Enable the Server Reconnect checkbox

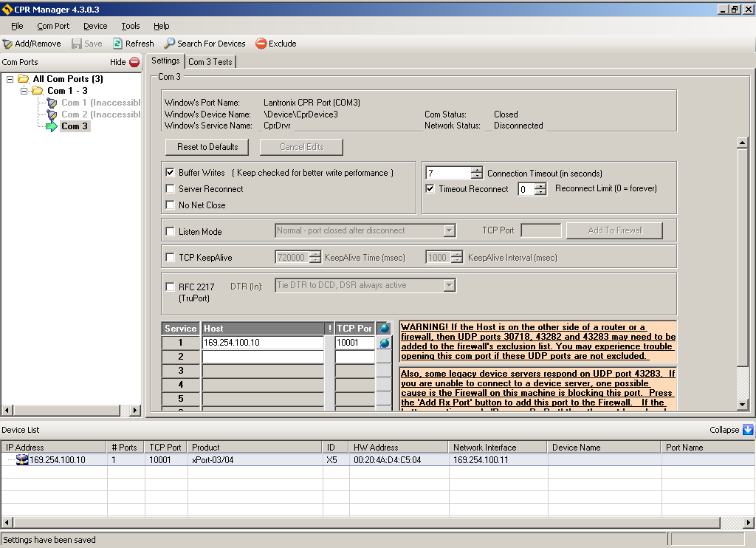(170, 189)
